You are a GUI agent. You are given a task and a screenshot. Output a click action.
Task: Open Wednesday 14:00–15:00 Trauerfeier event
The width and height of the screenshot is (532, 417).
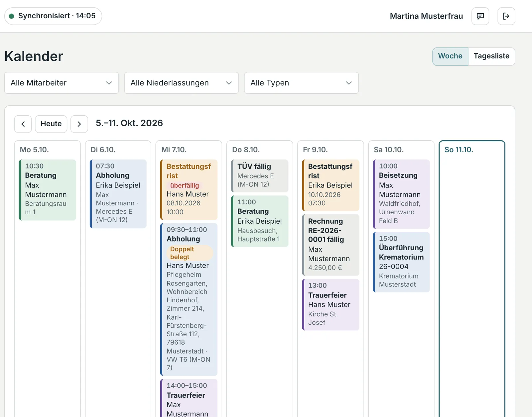[189, 398]
